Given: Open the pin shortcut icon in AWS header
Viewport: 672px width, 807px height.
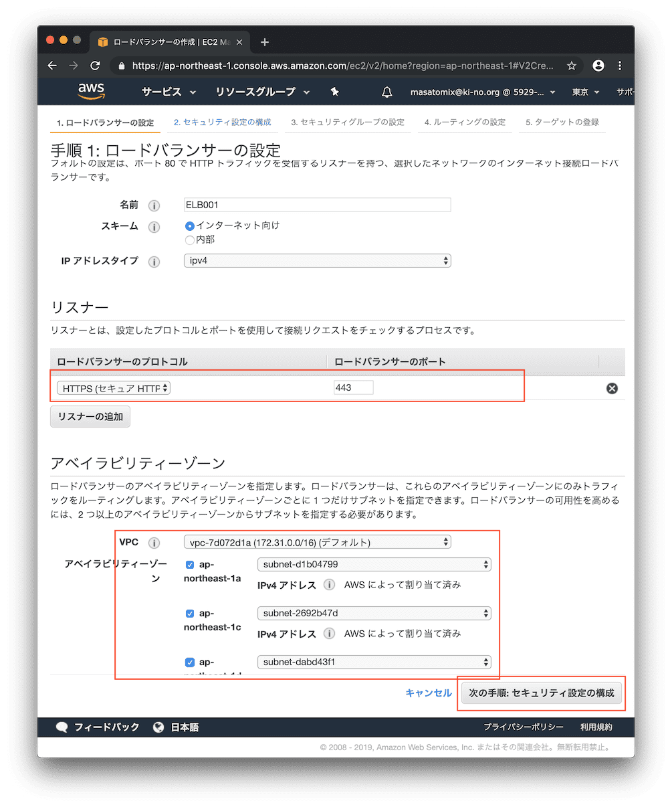Looking at the screenshot, I should pyautogui.click(x=335, y=92).
